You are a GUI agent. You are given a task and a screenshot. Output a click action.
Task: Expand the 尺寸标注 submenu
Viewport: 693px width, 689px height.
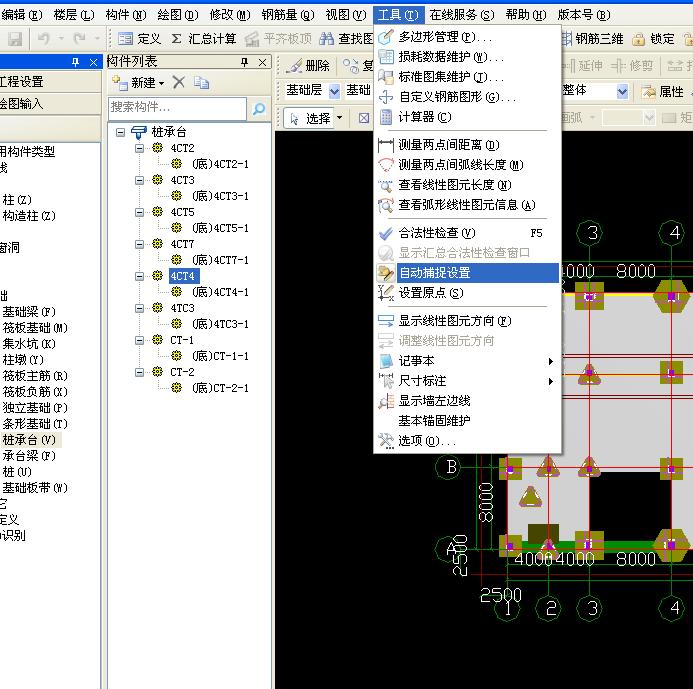(x=467, y=381)
